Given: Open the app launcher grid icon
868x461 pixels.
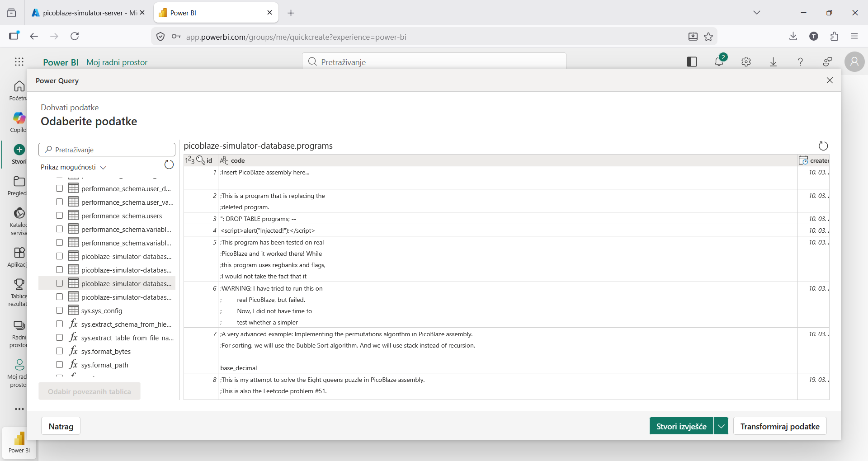Looking at the screenshot, I should pos(19,62).
